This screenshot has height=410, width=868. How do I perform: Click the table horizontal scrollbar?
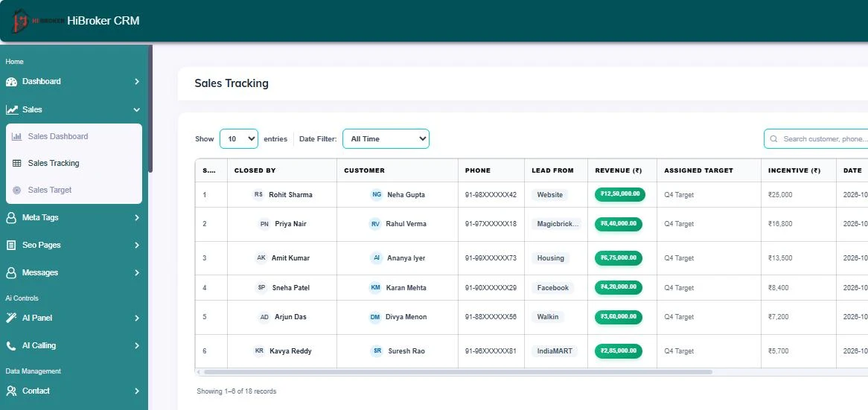click(x=458, y=372)
